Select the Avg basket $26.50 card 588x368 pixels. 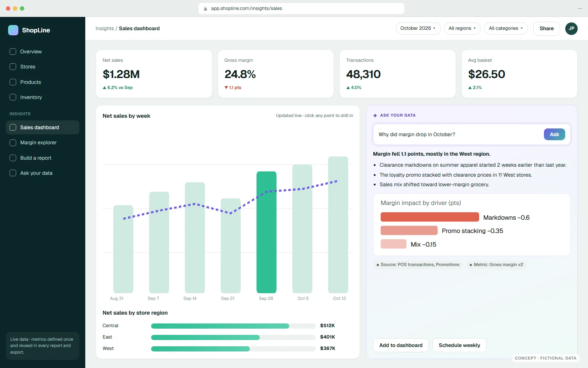click(x=519, y=74)
